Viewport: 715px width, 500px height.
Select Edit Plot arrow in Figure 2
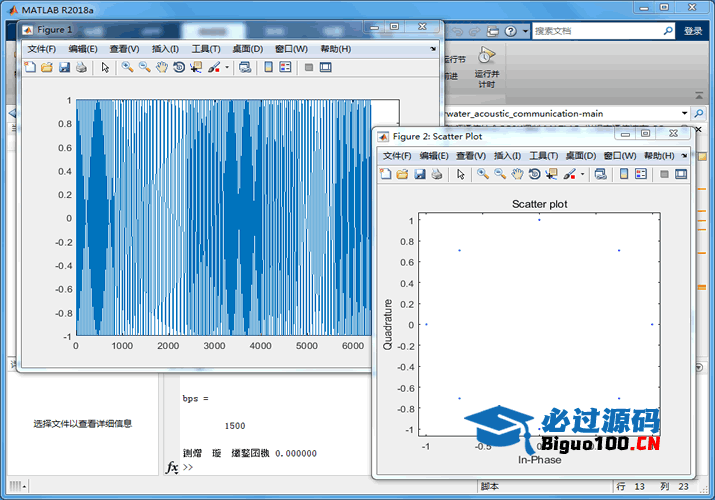pos(461,174)
